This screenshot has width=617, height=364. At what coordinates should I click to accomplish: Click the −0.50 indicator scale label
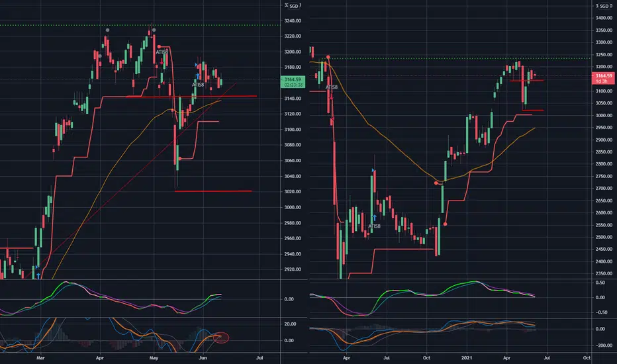point(602,312)
